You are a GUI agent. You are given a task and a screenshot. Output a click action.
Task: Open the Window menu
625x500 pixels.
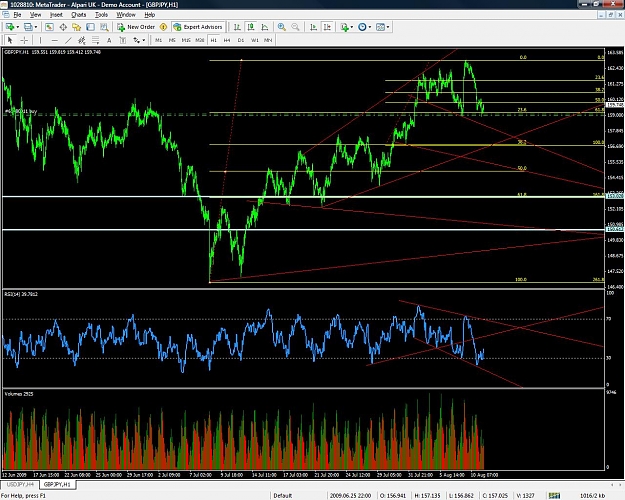coord(126,15)
